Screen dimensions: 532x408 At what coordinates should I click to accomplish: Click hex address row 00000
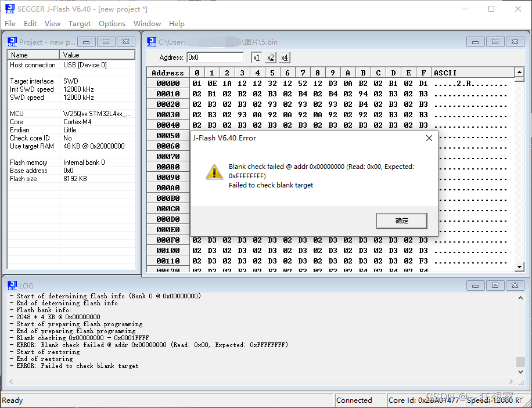tap(168, 84)
